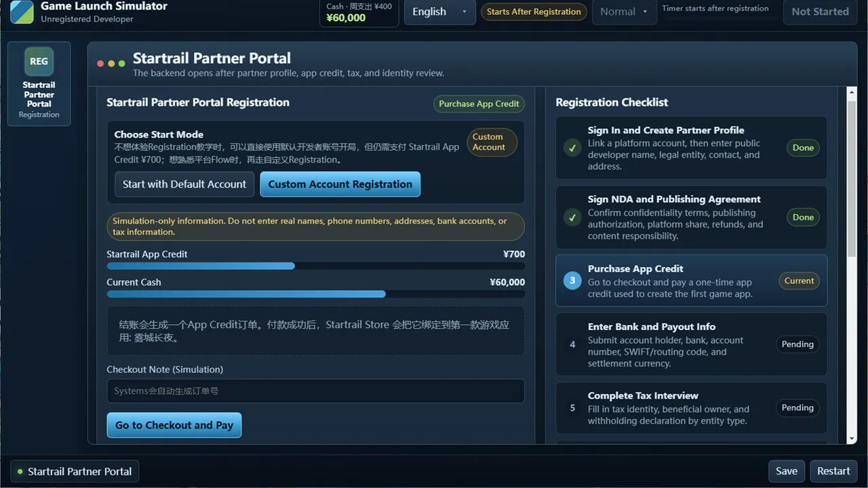Click Startrail Partner Portal Registration heading
This screenshot has width=868, height=488.
198,102
